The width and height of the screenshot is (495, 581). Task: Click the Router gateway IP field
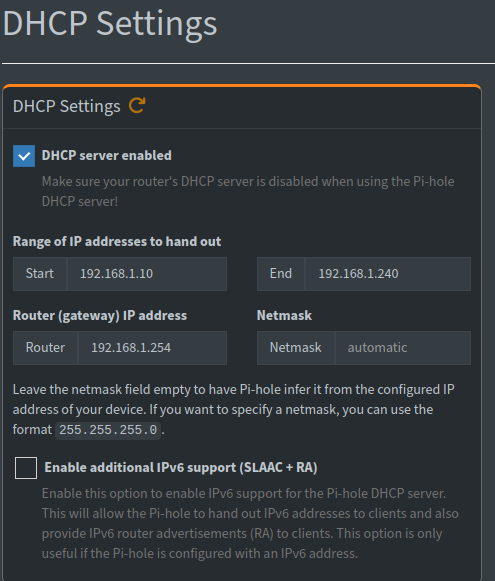point(152,348)
